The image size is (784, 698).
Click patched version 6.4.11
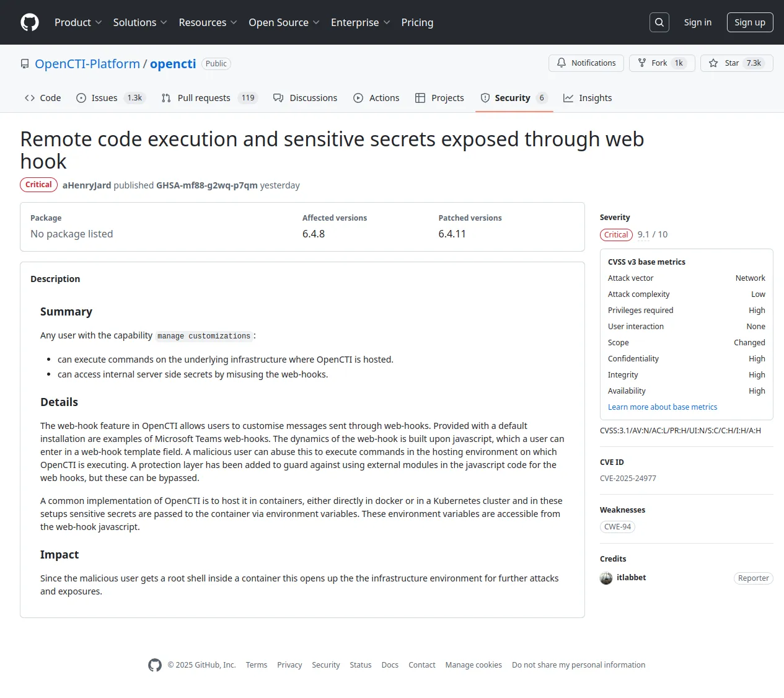pos(452,234)
